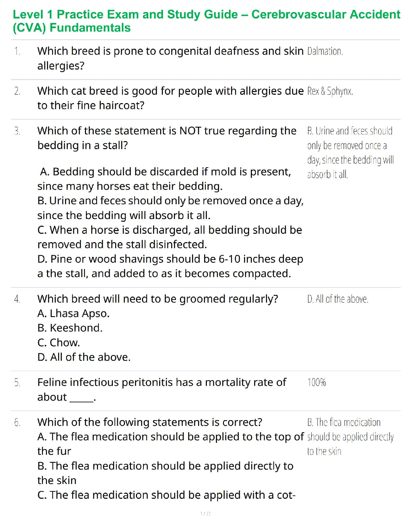Select option C about horse discharge bedding

170,237
